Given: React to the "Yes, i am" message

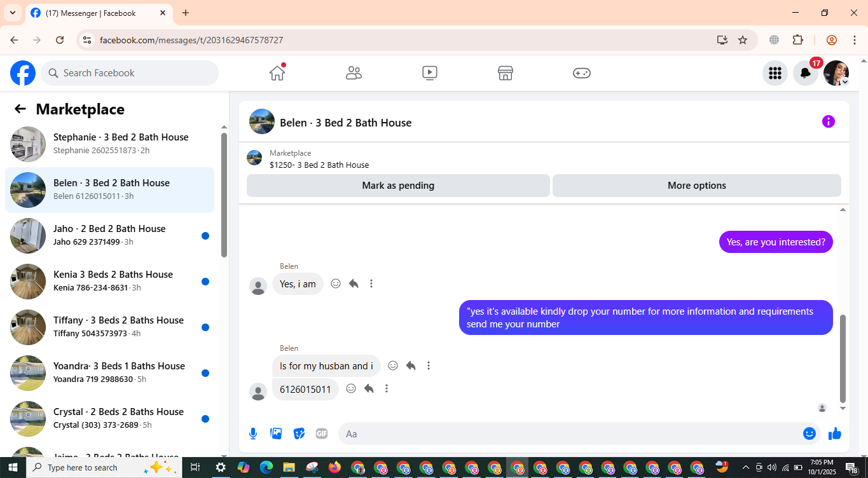Looking at the screenshot, I should coord(336,283).
